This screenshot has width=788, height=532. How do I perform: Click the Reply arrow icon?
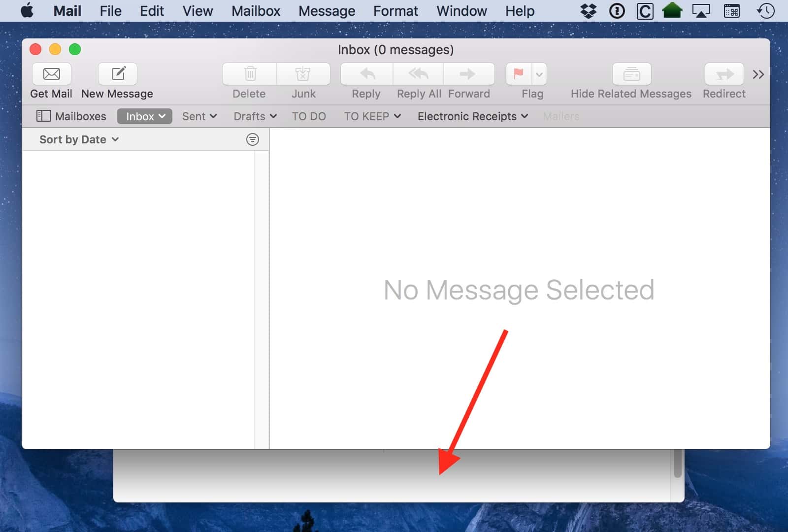click(x=367, y=74)
